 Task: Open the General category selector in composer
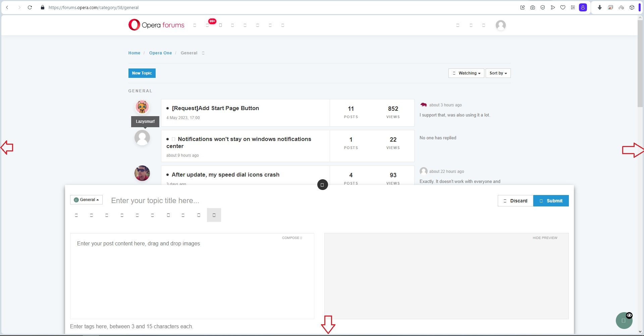(x=86, y=200)
